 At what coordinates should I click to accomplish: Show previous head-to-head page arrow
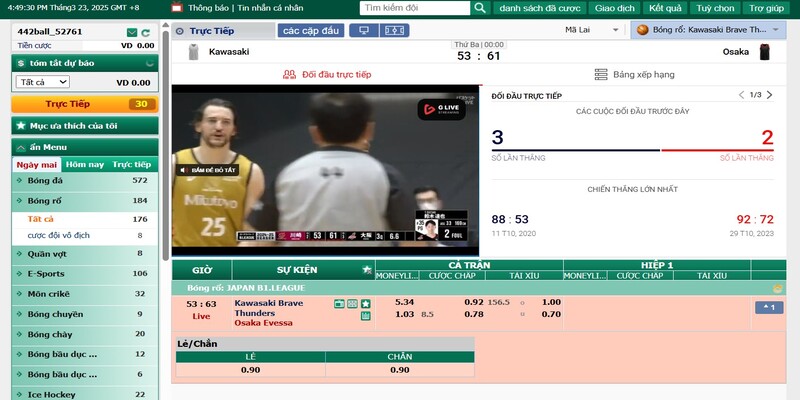pyautogui.click(x=741, y=95)
